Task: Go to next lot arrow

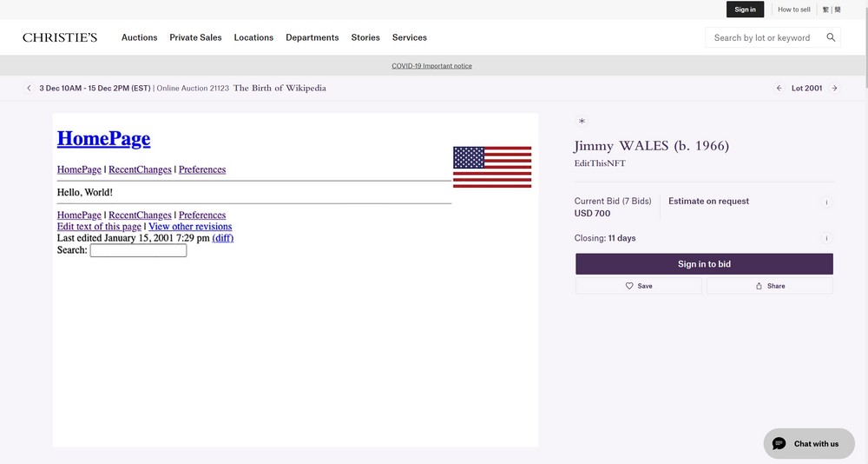Action: 834,88
